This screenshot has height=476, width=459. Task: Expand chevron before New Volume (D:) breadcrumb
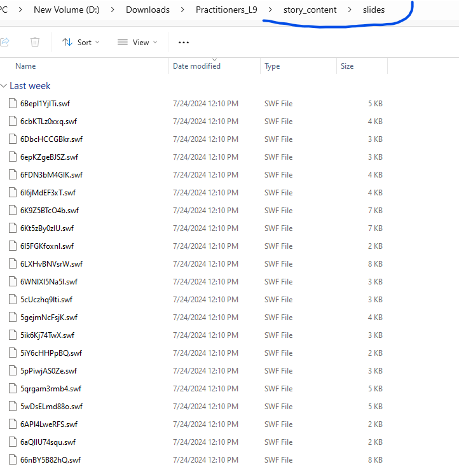tap(20, 10)
